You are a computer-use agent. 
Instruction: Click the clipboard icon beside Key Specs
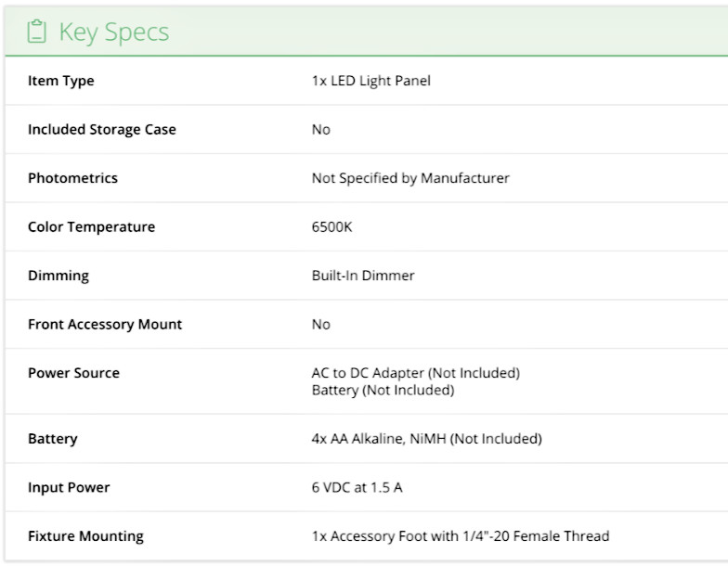coord(36,32)
